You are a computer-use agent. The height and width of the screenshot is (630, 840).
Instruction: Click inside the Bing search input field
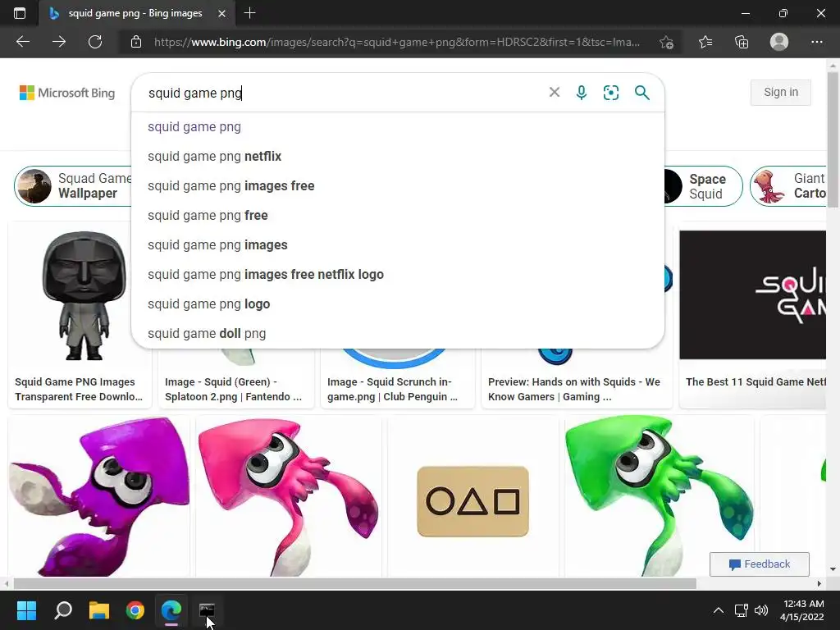343,93
